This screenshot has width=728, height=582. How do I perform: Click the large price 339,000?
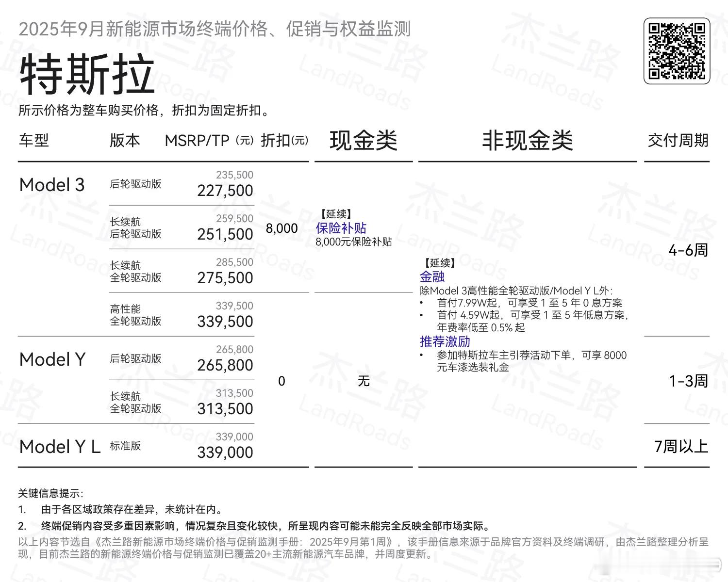coord(225,453)
